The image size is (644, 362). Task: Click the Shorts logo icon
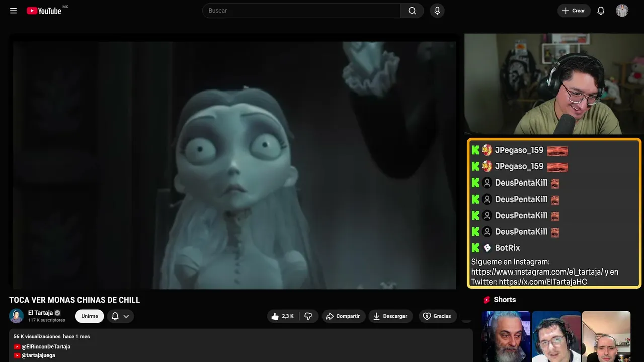tap(487, 300)
